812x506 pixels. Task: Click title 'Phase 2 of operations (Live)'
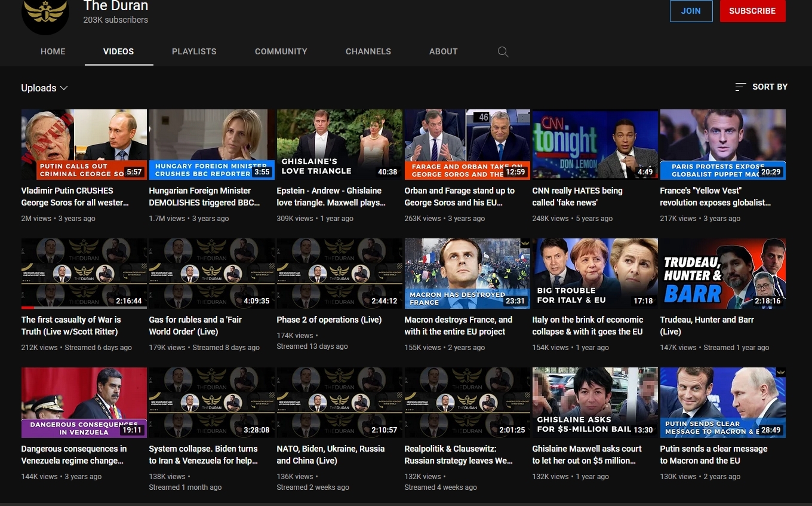coord(330,320)
